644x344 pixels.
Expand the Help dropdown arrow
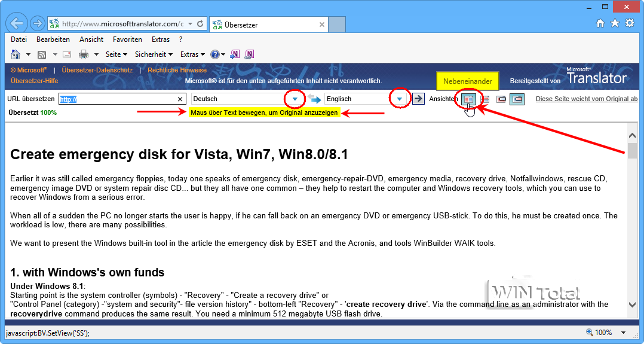pyautogui.click(x=223, y=54)
